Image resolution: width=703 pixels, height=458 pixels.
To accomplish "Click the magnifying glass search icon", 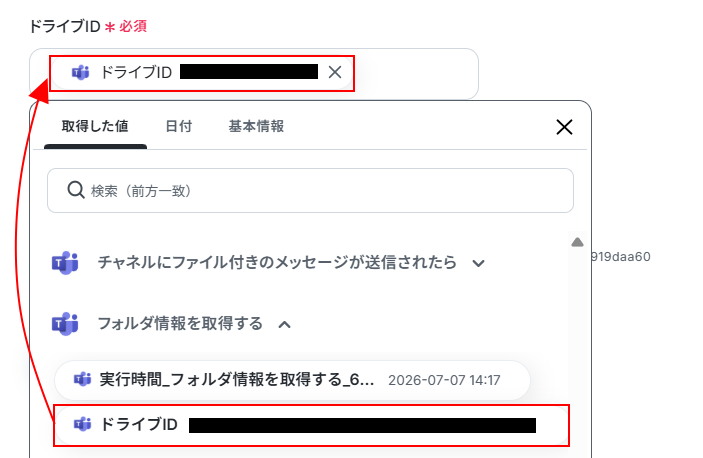I will pyautogui.click(x=76, y=190).
